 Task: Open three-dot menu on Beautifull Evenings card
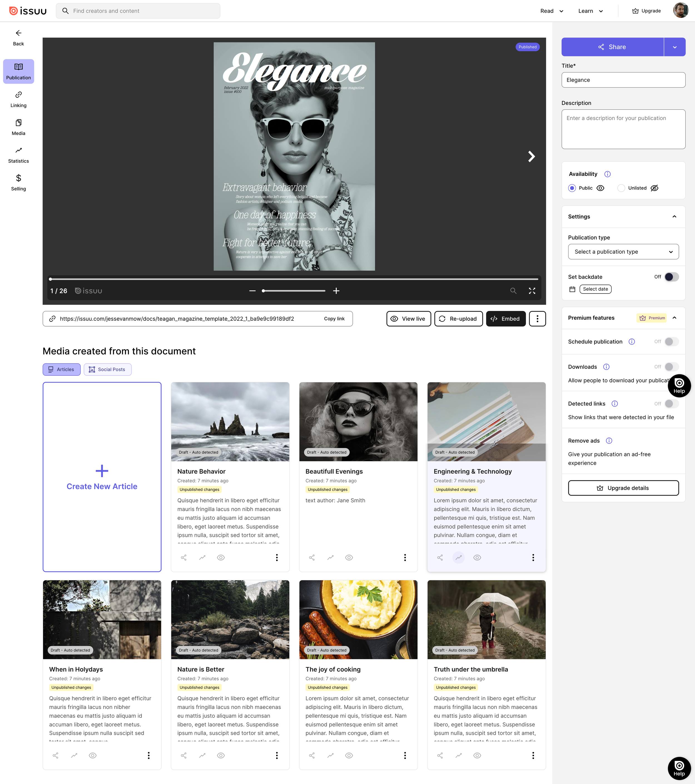(404, 557)
